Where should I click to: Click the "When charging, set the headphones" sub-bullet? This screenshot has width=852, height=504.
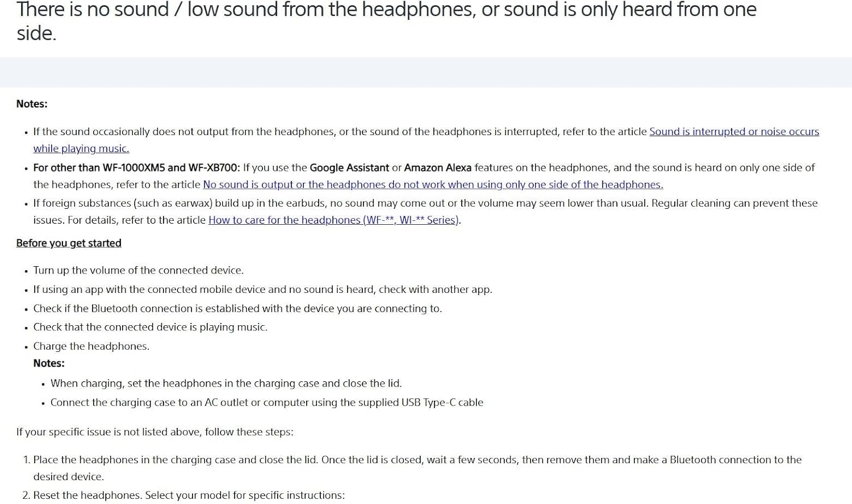pos(226,384)
